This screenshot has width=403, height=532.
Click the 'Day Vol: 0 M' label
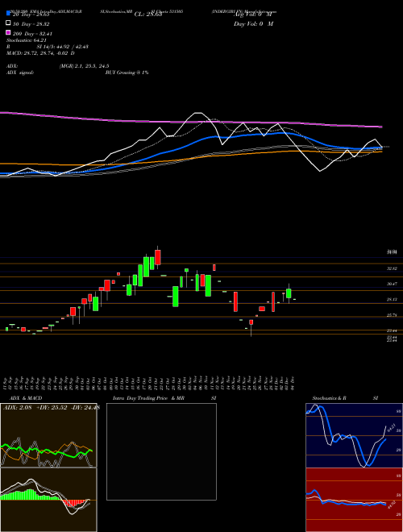(x=253, y=23)
